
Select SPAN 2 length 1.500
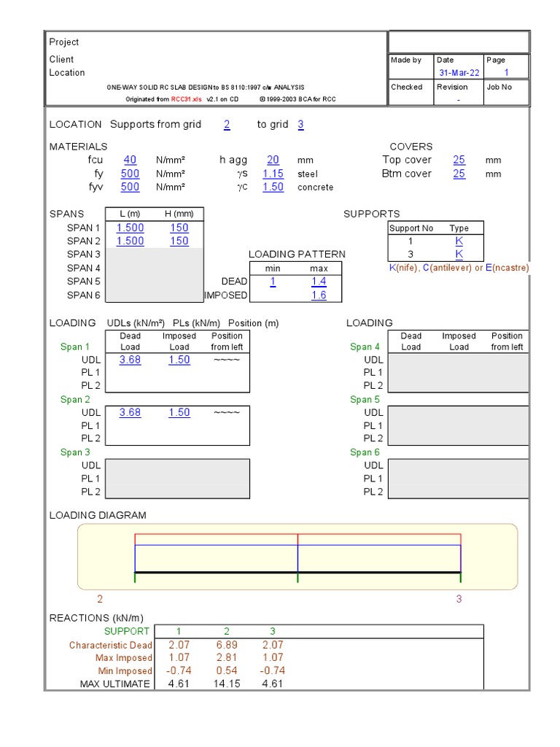[x=130, y=241]
